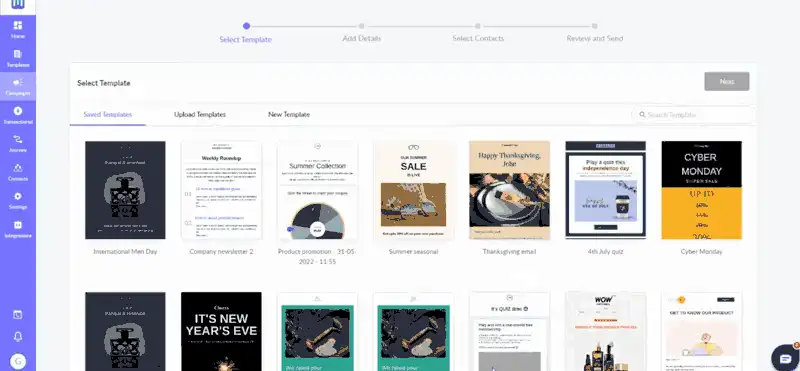Image resolution: width=800 pixels, height=371 pixels.
Task: Open the G user avatar
Action: [x=18, y=361]
